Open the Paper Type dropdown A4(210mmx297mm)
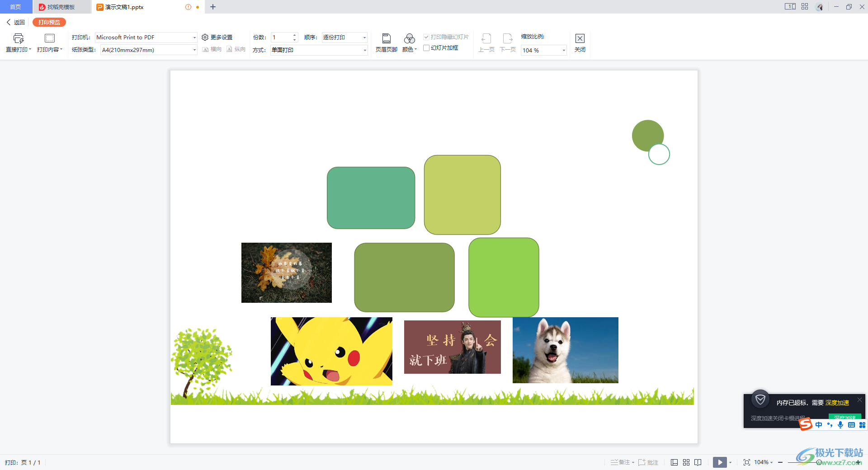Screen dimensions: 868x470 [149, 50]
